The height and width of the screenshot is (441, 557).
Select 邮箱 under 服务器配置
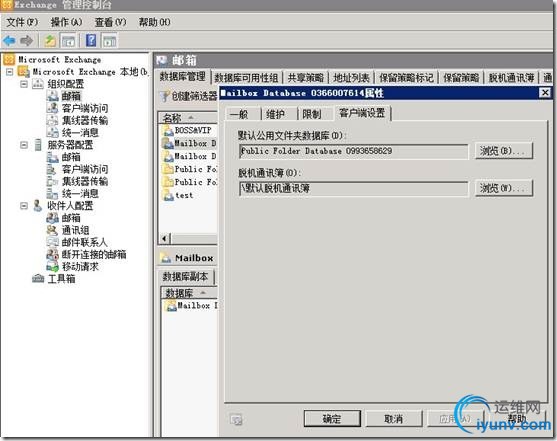pos(71,157)
